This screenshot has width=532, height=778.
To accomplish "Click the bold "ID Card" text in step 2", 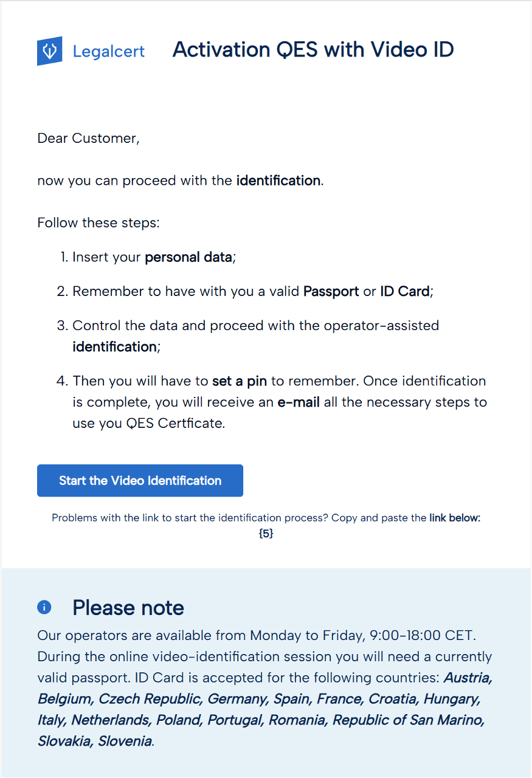I will pos(405,291).
